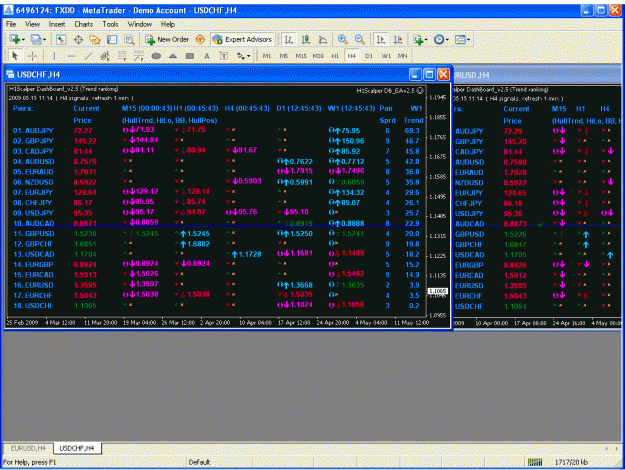Toggle the M30 timeframe button
Image resolution: width=625 pixels, height=470 pixels.
[x=318, y=56]
